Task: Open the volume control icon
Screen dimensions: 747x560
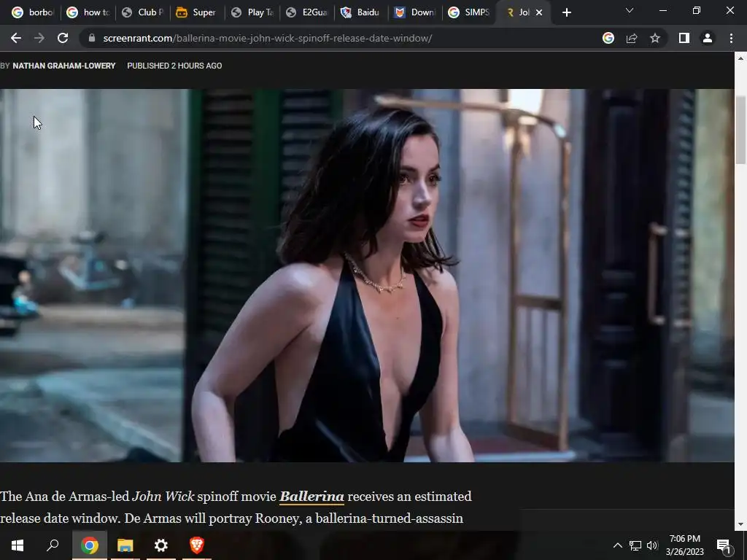Action: pyautogui.click(x=652, y=545)
